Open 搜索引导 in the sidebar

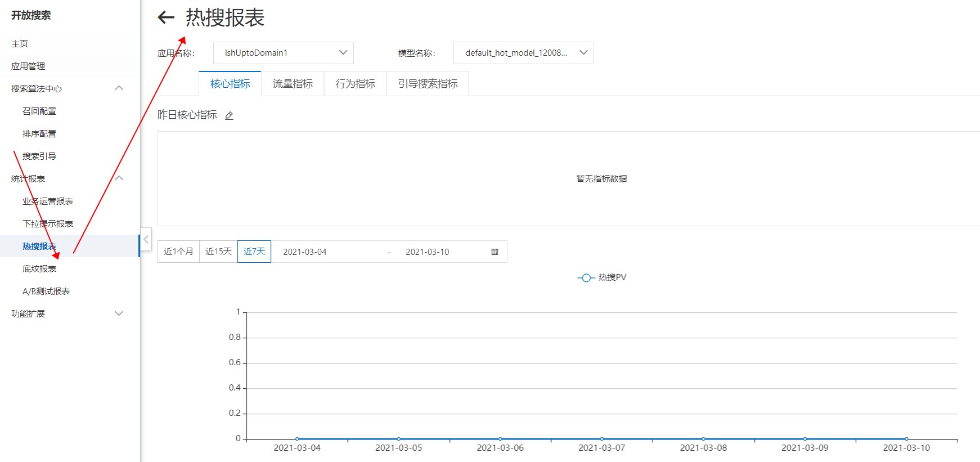tap(39, 156)
